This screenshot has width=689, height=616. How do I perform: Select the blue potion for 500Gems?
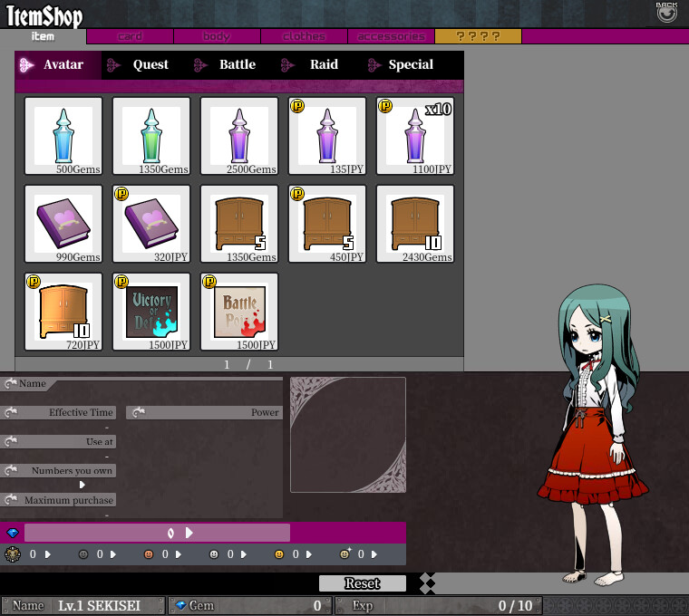click(x=63, y=136)
